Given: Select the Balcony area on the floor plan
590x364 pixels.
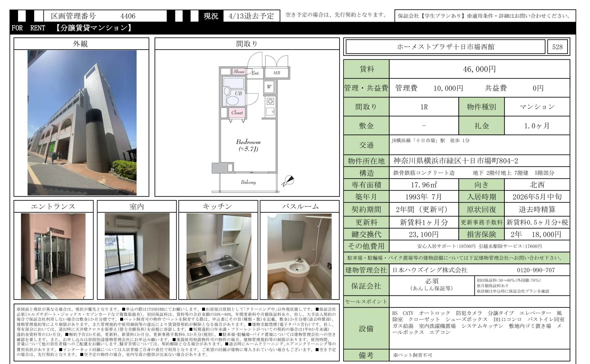Looking at the screenshot, I should click(x=248, y=182).
